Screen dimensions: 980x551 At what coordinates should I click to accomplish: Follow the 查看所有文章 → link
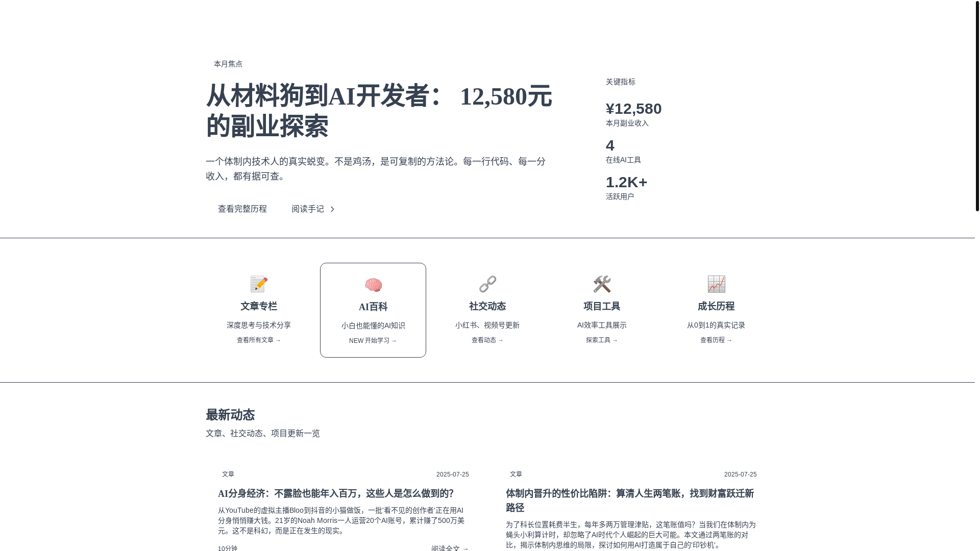pyautogui.click(x=259, y=340)
